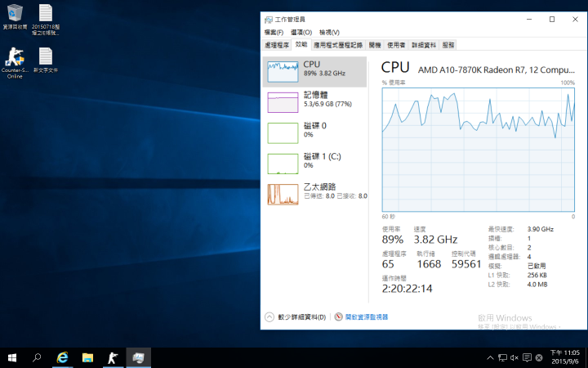The image size is (588, 368).
Task: Open File Explorer from taskbar
Action: click(87, 358)
